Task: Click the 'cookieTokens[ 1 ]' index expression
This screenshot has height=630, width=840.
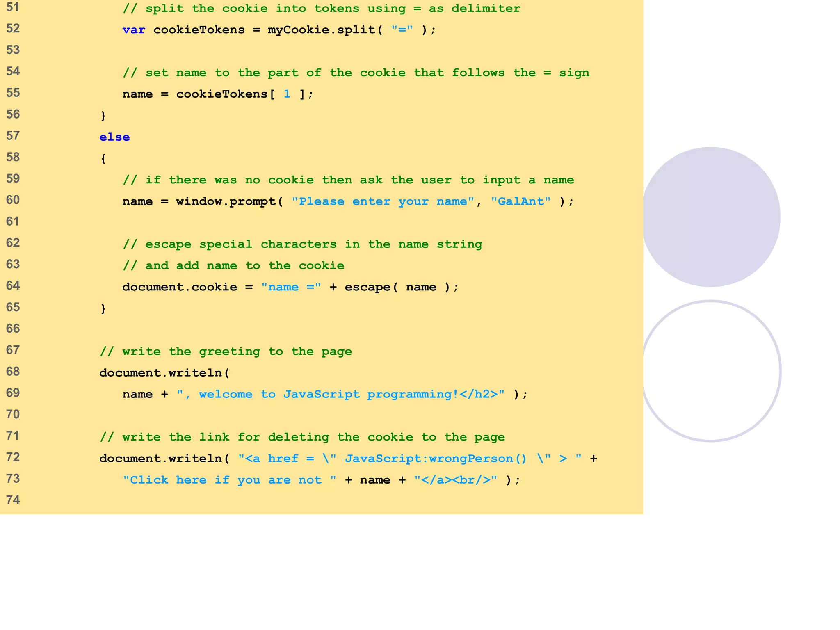Action: point(241,94)
